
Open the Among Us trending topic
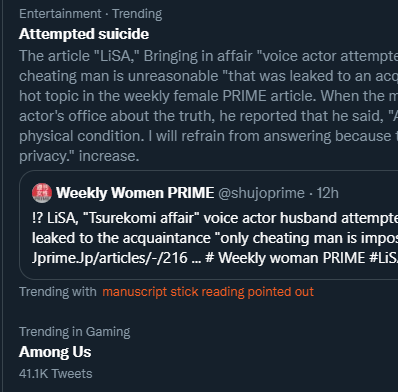(55, 352)
